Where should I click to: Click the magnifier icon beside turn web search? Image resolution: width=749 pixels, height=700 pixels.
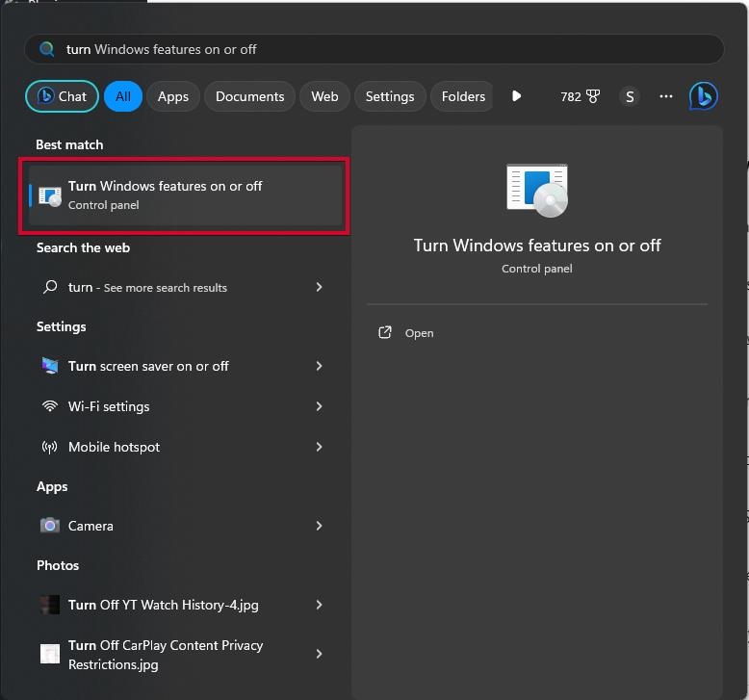click(50, 287)
